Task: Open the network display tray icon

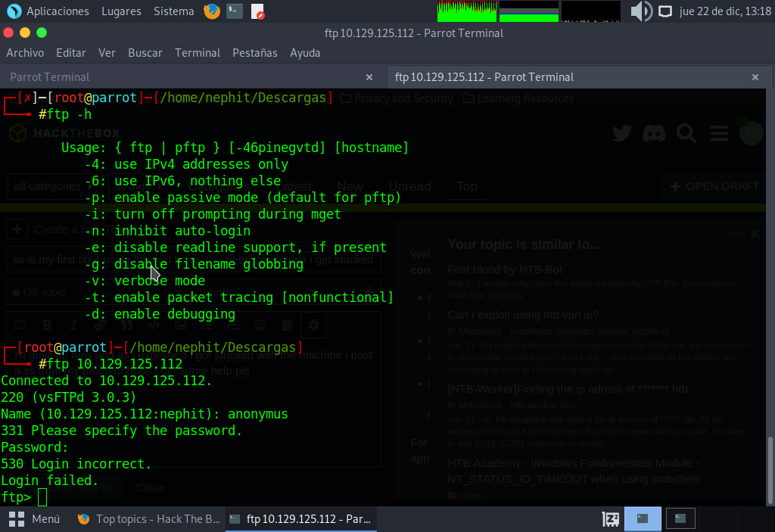Action: pyautogui.click(x=665, y=11)
